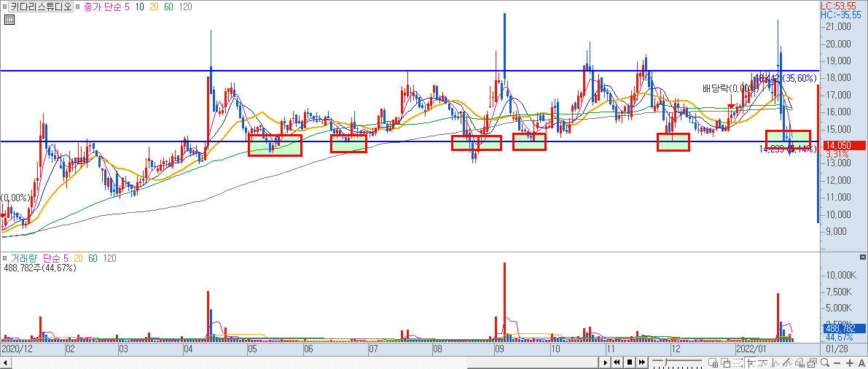Screen dimensions: 868x369
Task: Click the 키다리스튜디오 stock name button
Action: coord(42,7)
